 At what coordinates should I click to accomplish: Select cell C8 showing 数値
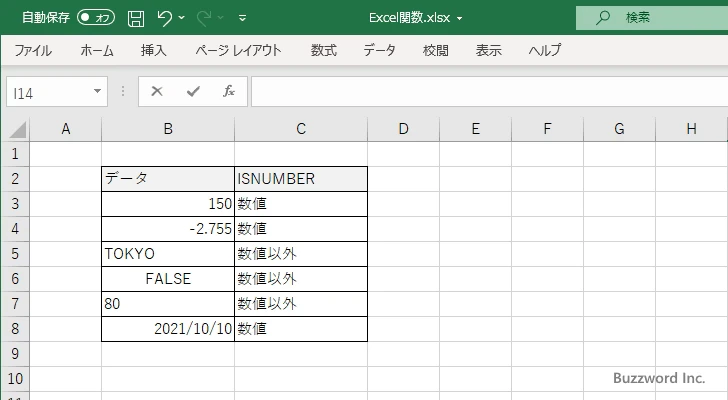pos(301,329)
